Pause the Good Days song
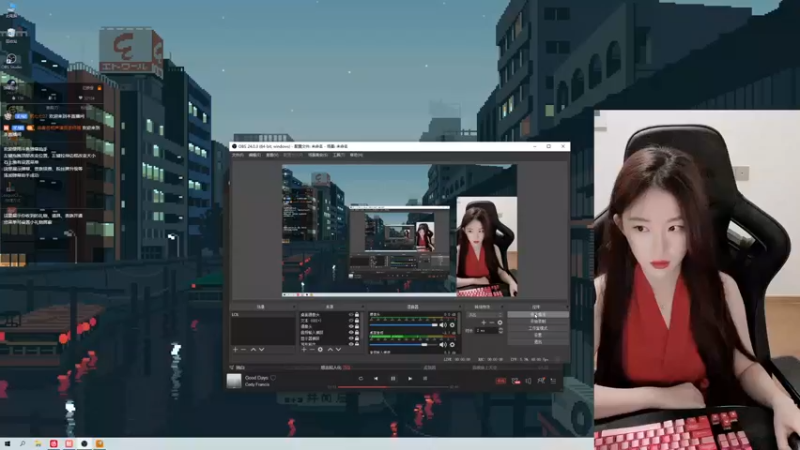The width and height of the screenshot is (800, 450). point(393,379)
